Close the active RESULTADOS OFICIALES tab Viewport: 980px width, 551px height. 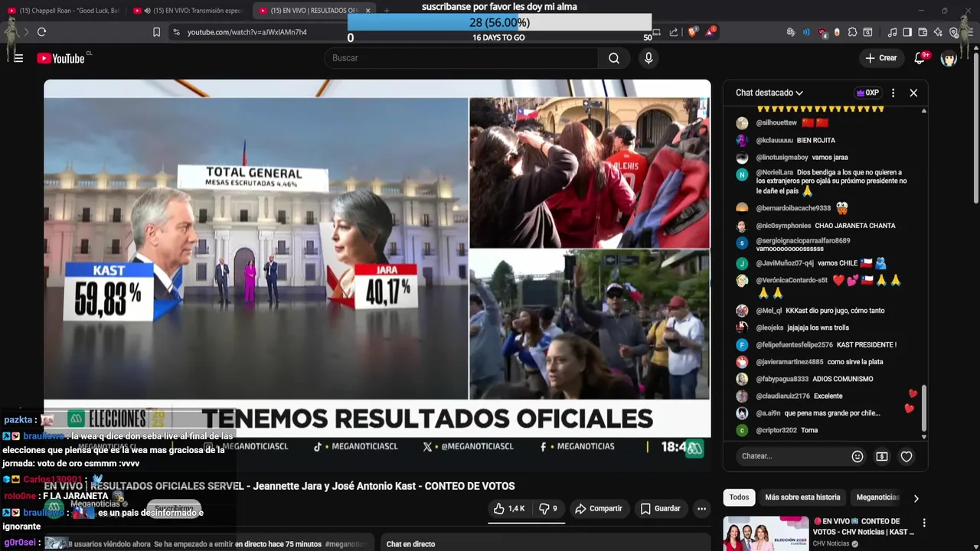pos(367,11)
